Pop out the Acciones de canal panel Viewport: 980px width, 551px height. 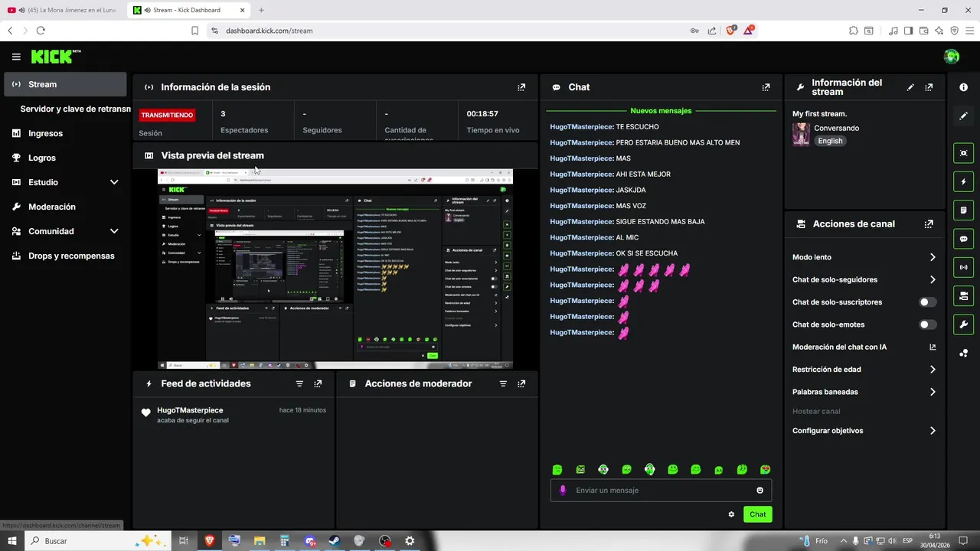(929, 224)
